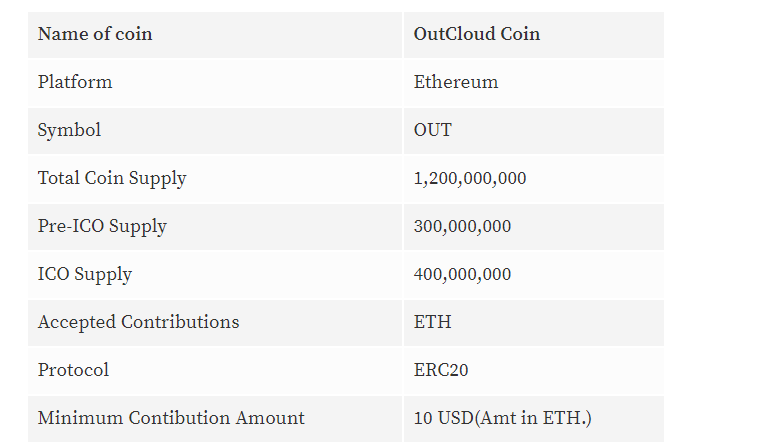Click the 400,000,000 ICO value
The image size is (758, 447).
click(462, 274)
